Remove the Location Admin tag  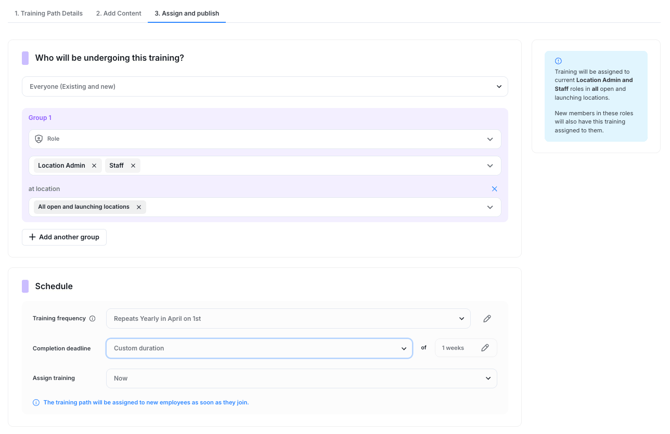94,166
